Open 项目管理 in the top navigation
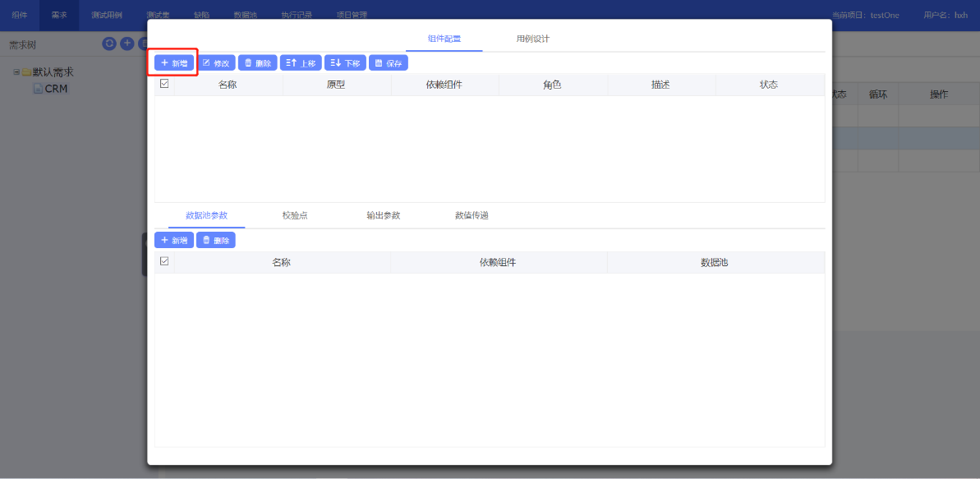Viewport: 980px width, 479px height. [352, 15]
